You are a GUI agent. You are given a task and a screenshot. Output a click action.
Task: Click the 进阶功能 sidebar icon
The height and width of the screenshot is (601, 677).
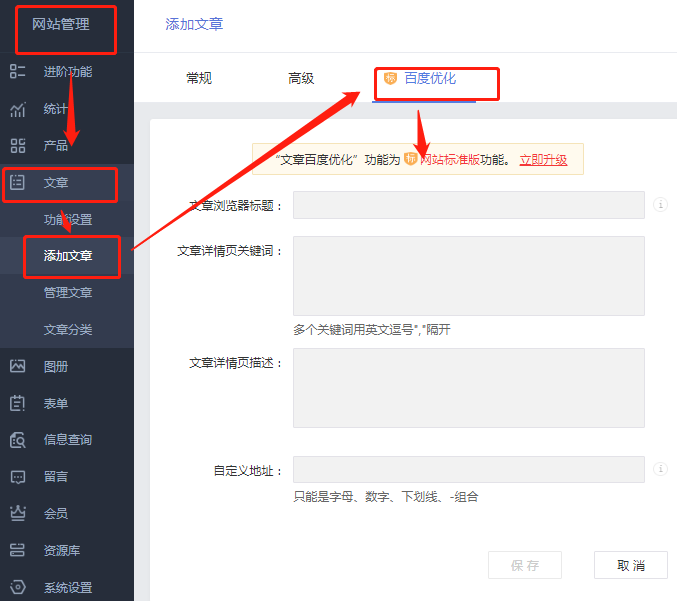click(17, 72)
